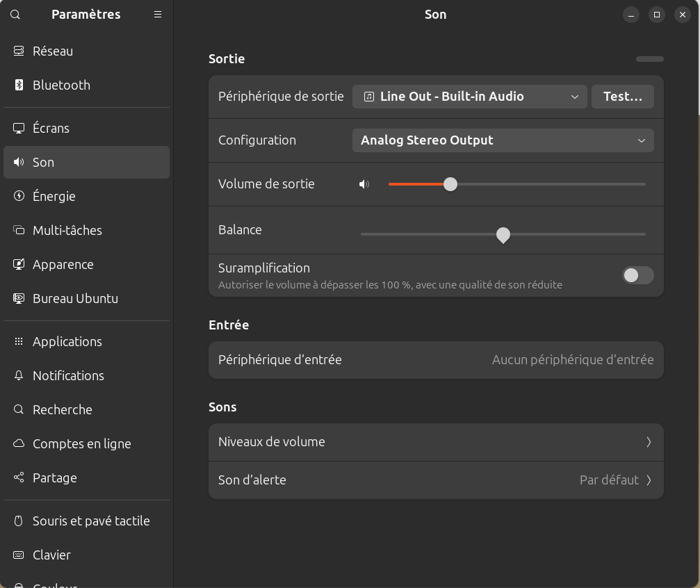The width and height of the screenshot is (700, 588).
Task: Click the Bluetooth icon in the sidebar
Action: pyautogui.click(x=19, y=85)
